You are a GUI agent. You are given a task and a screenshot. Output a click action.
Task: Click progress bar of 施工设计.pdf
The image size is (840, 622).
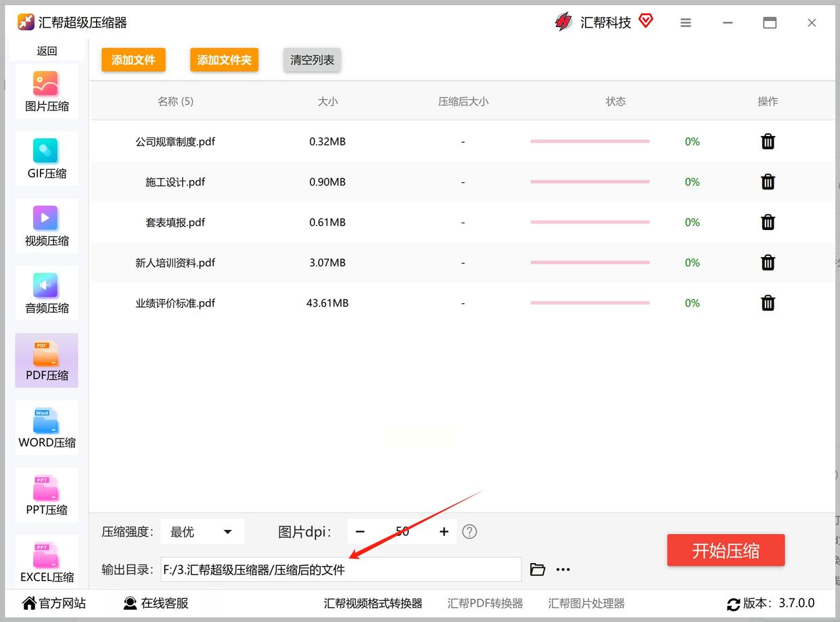[590, 182]
